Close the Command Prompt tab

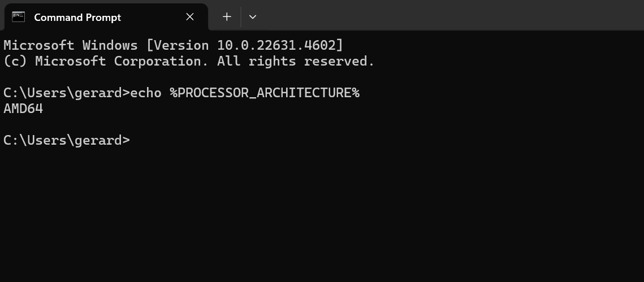[190, 17]
